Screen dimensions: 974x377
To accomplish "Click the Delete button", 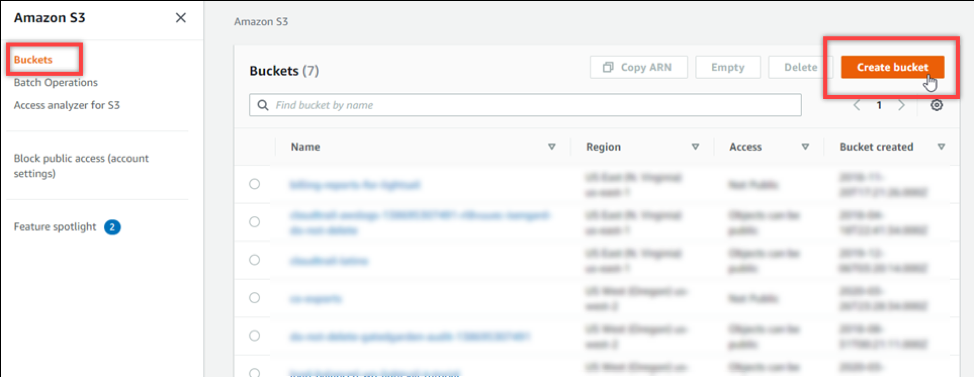I will point(800,67).
